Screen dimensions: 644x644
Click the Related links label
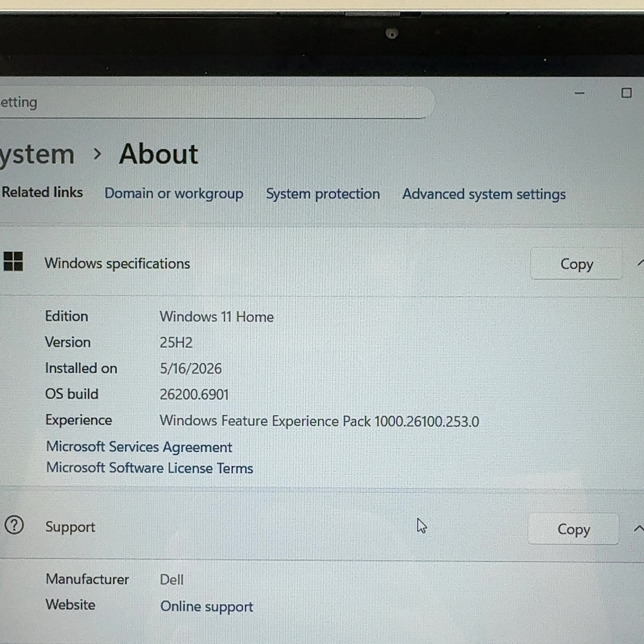point(42,192)
